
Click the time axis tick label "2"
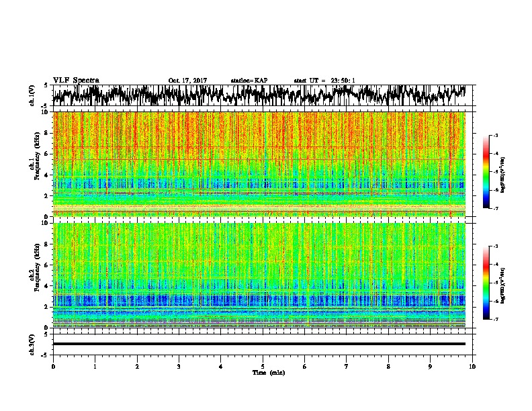pyautogui.click(x=137, y=367)
